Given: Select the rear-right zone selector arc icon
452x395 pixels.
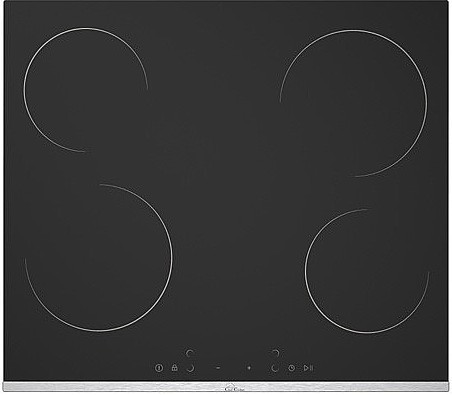Looking at the screenshot, I should pos(275,353).
